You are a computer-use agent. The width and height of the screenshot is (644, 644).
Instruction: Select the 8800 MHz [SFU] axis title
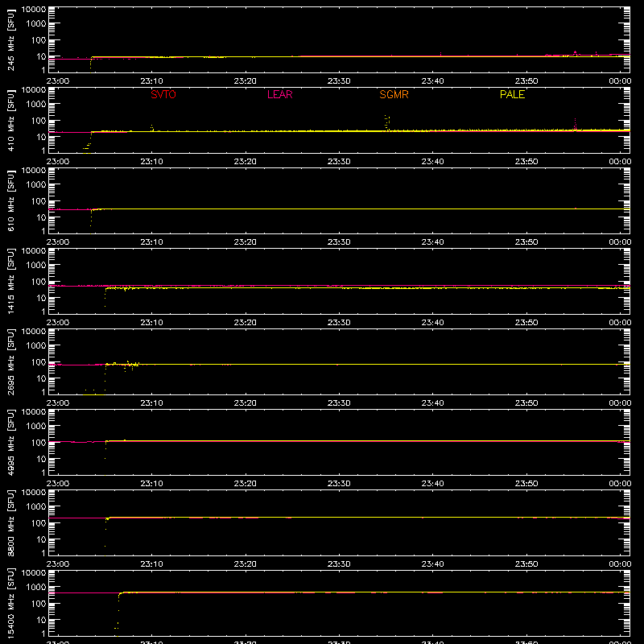click(10, 522)
